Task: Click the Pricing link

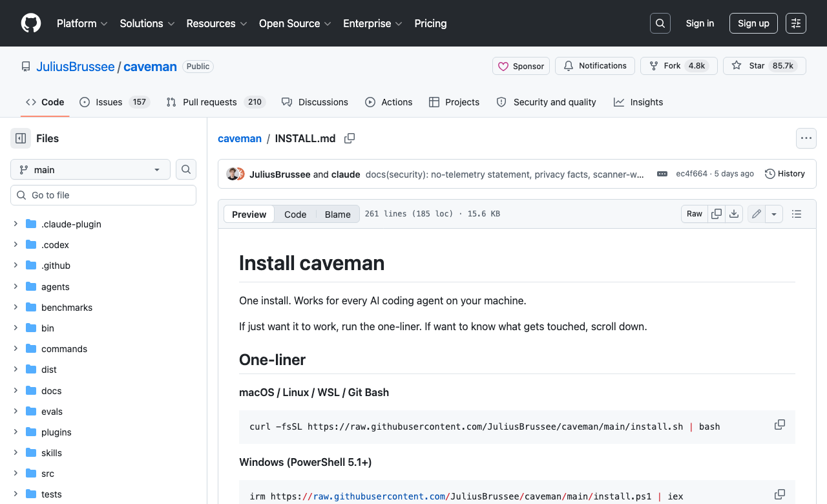Action: pyautogui.click(x=430, y=23)
